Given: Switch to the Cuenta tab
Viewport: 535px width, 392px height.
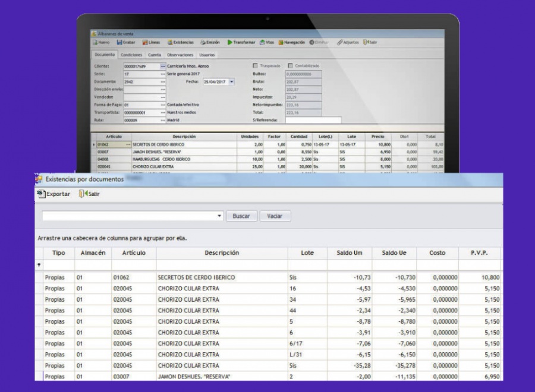Looking at the screenshot, I should tap(155, 55).
